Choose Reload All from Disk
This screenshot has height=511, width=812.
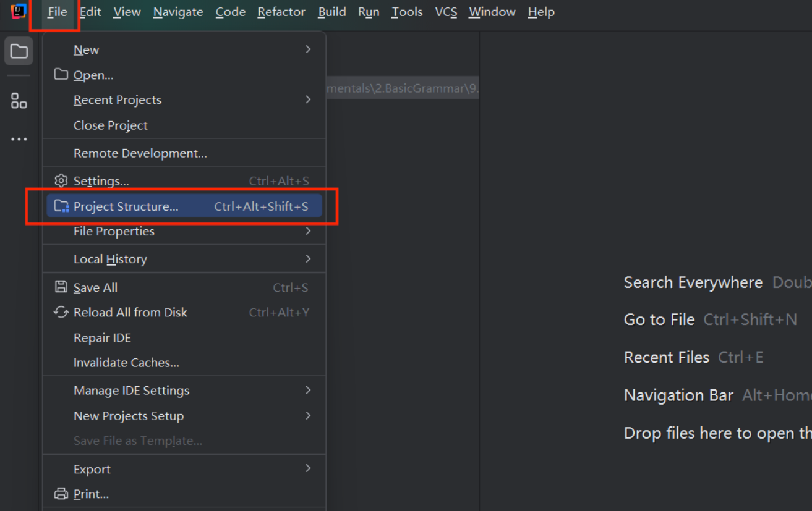pos(184,312)
